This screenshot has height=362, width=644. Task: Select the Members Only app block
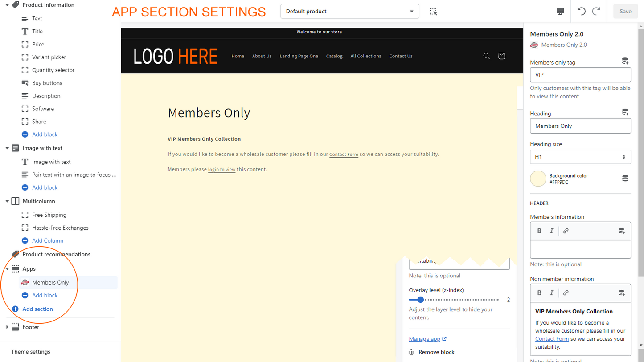[x=50, y=282]
